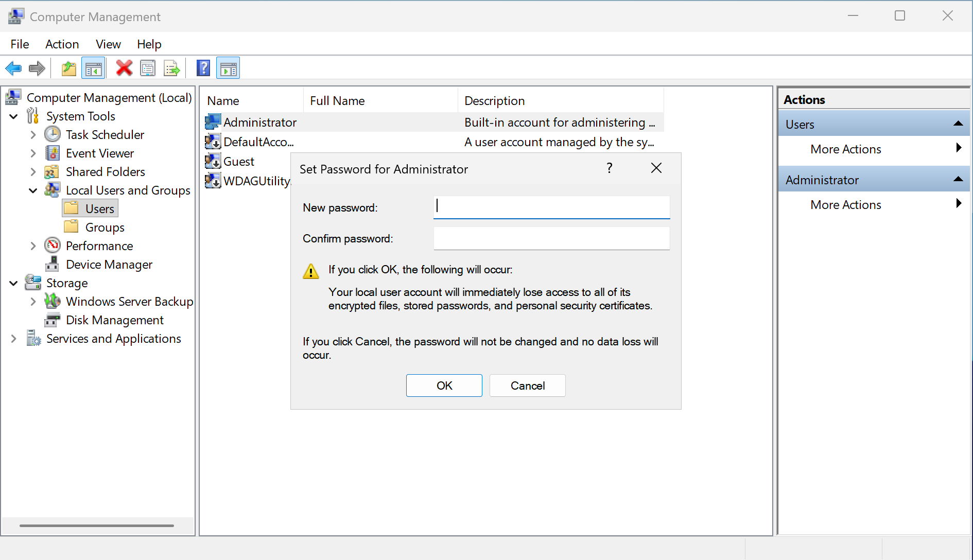Viewport: 973px width, 560px height.
Task: Select the Users folder in tree
Action: click(91, 208)
